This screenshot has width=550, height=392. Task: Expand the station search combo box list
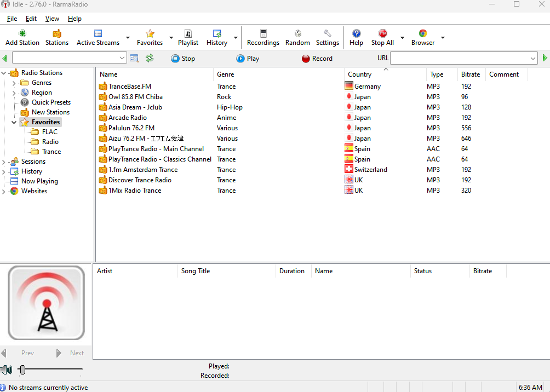[122, 58]
